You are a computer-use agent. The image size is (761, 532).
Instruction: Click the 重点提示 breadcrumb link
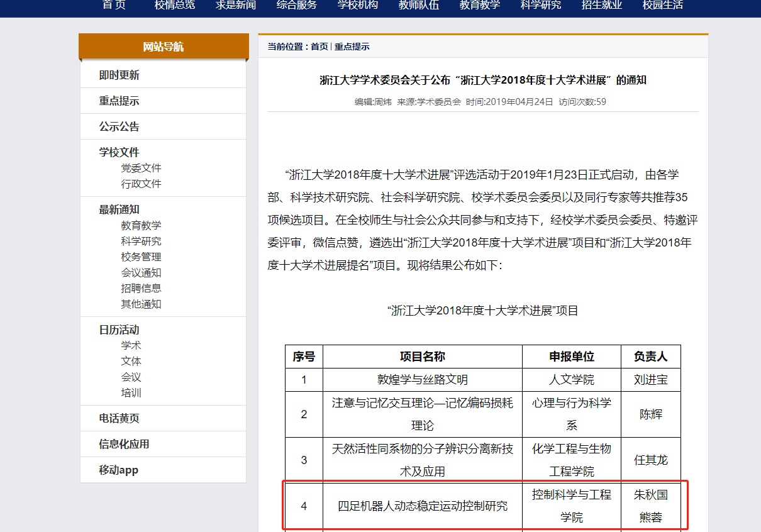352,47
